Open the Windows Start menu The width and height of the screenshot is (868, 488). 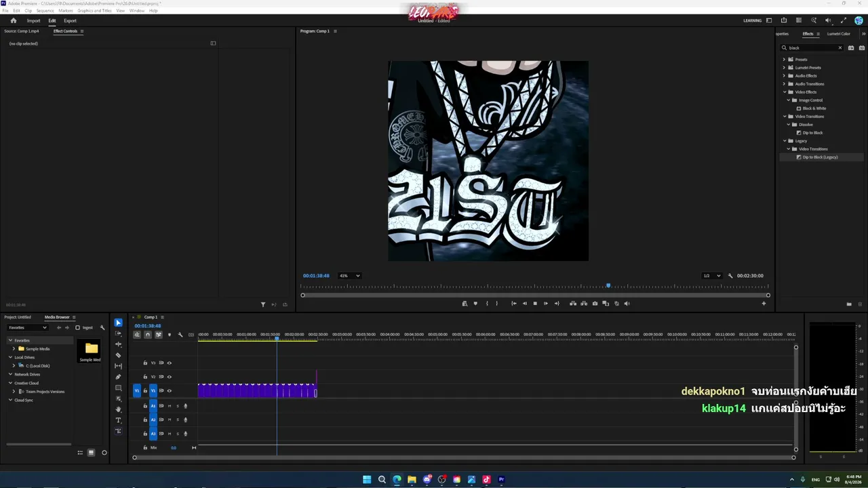367,480
